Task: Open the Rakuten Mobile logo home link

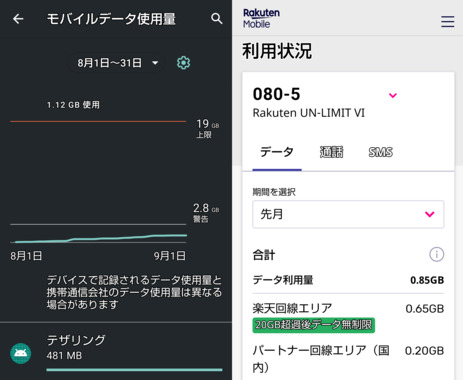Action: 261,18
